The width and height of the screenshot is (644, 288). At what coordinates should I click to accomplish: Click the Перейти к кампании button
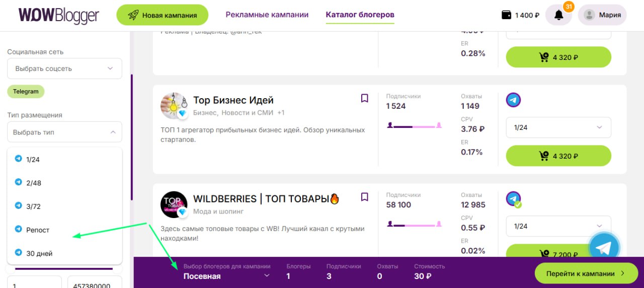(x=586, y=273)
